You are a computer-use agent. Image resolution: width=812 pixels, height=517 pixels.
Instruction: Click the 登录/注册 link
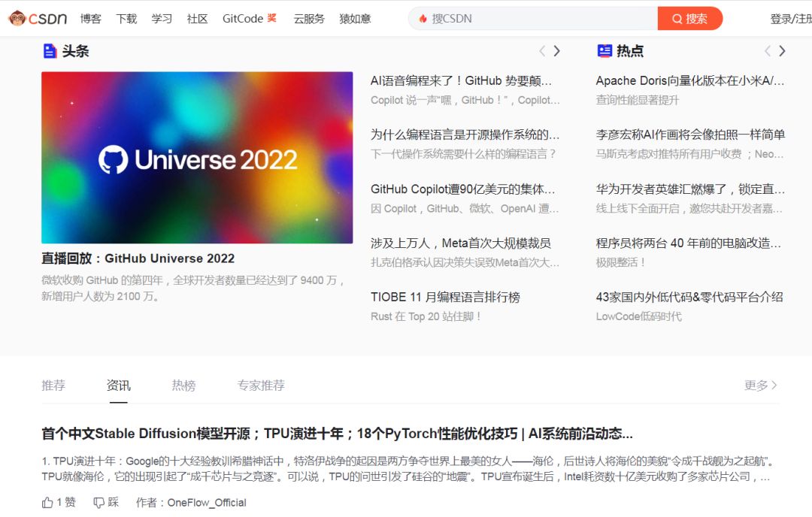pyautogui.click(x=791, y=19)
